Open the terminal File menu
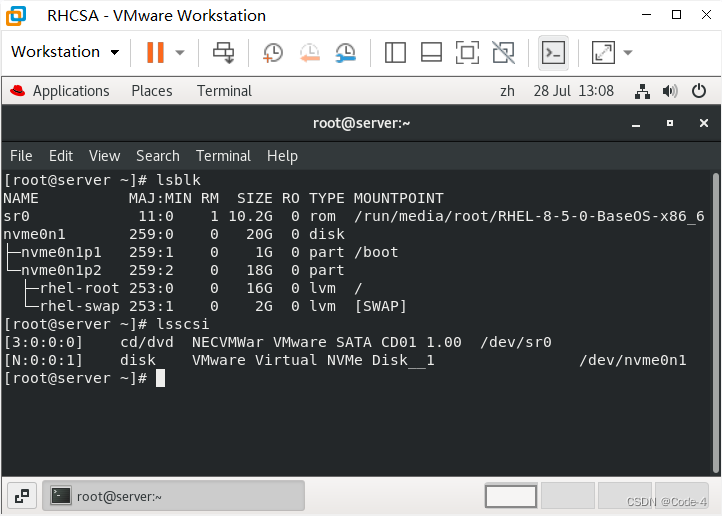The image size is (722, 516). point(21,156)
